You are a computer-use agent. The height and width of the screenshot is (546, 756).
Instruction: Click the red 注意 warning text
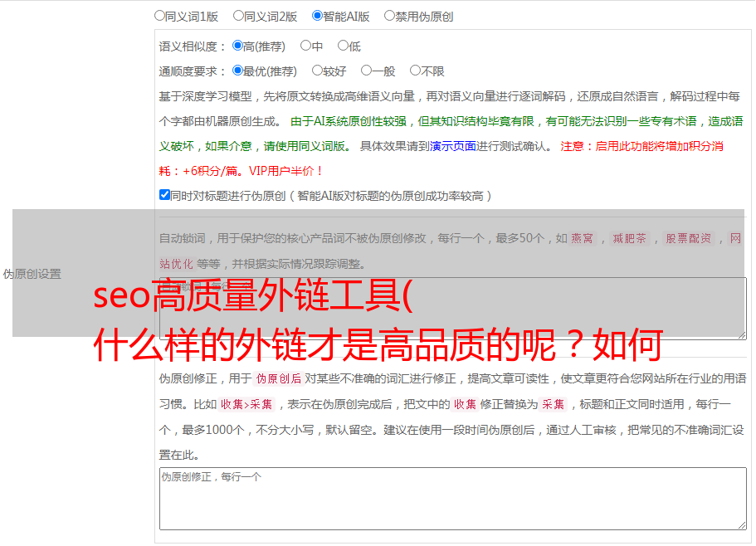441,158
